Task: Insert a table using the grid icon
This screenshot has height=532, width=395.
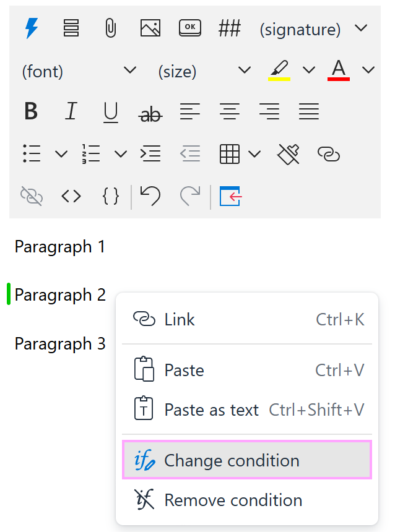Action: (230, 154)
